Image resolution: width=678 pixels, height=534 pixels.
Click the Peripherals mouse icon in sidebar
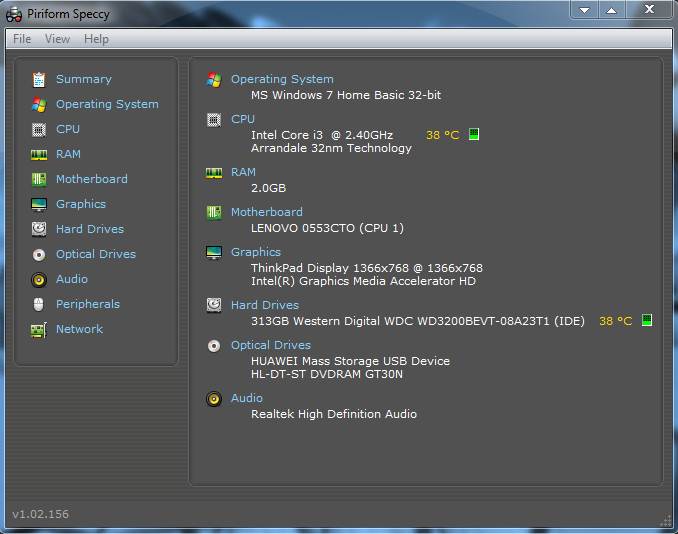tap(38, 304)
